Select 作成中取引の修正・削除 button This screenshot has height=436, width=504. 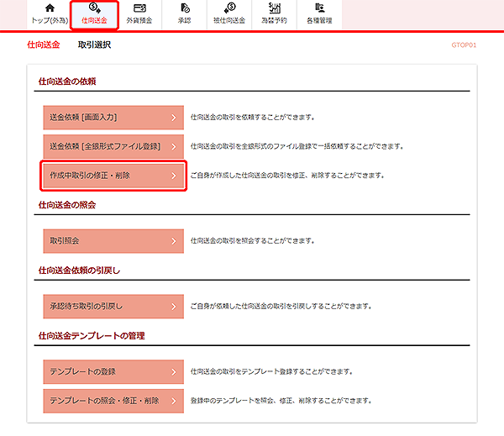113,176
